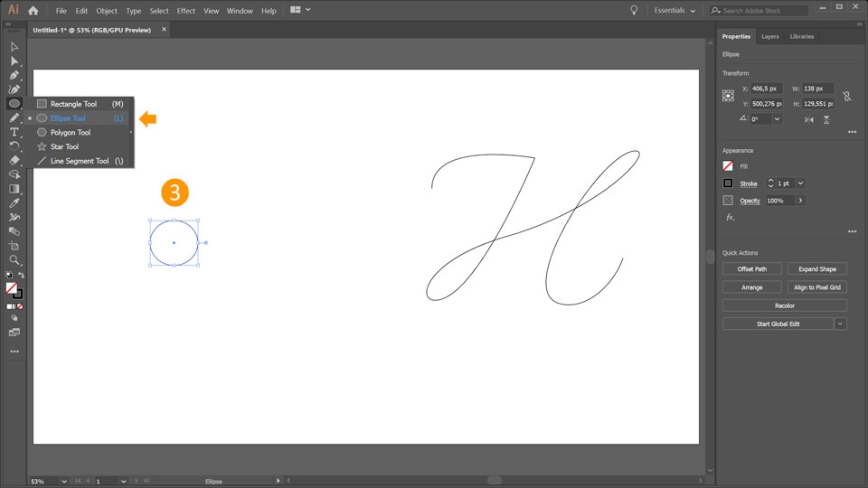Screen dimensions: 868x488
Task: Open the arrange documents dropdown
Action: tap(300, 10)
